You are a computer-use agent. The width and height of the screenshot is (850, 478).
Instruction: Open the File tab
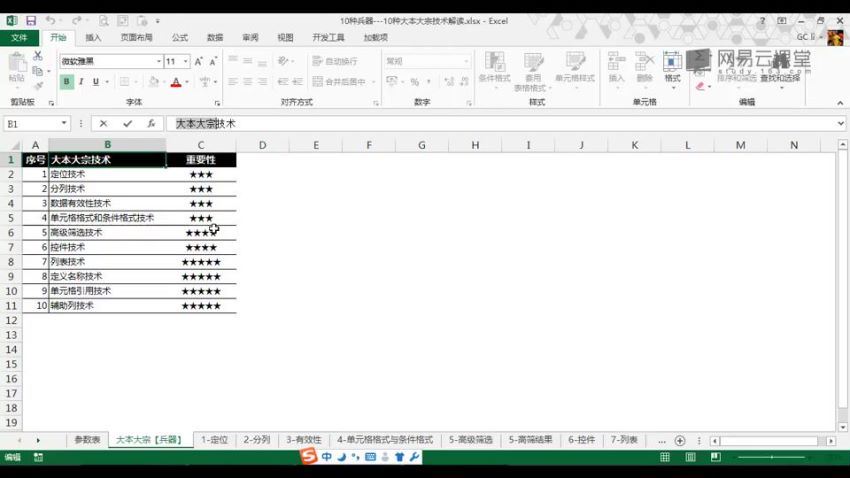click(x=19, y=37)
